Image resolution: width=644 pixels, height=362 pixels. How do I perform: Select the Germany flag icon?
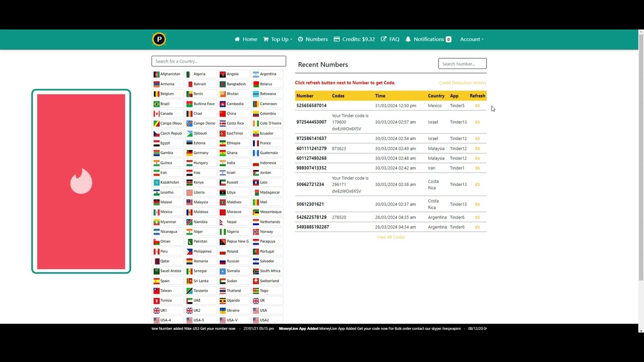point(189,153)
